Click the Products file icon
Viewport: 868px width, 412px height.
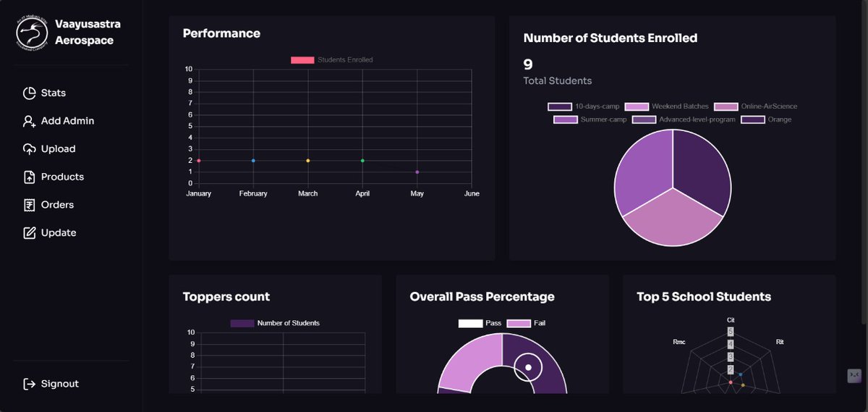[x=30, y=177]
